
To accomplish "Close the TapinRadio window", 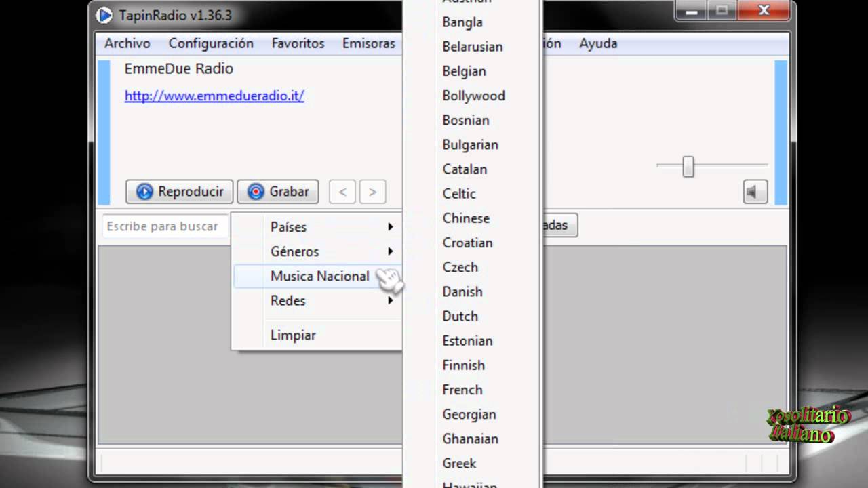I will tap(764, 10).
